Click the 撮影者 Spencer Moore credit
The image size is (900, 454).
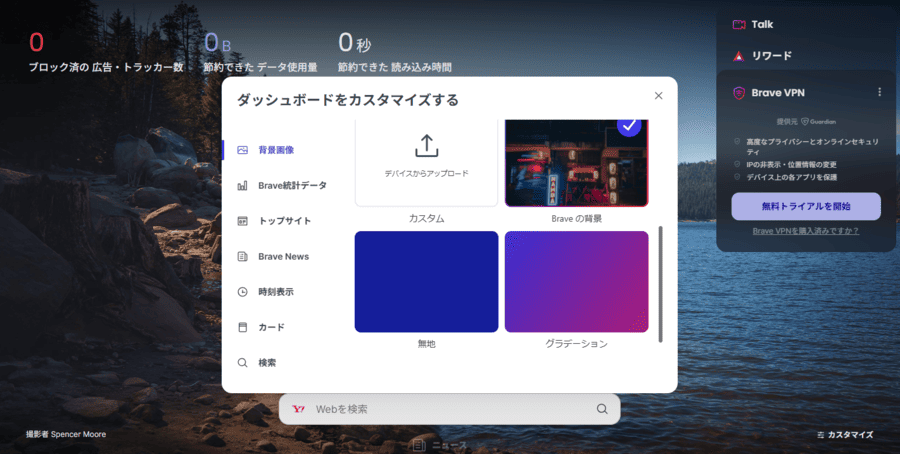[66, 434]
